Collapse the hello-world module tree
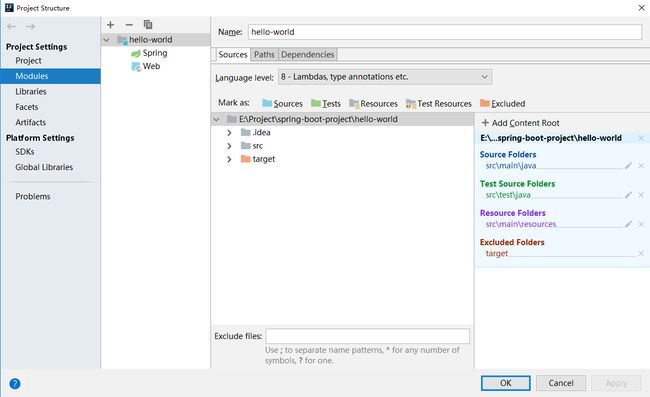 [107, 40]
